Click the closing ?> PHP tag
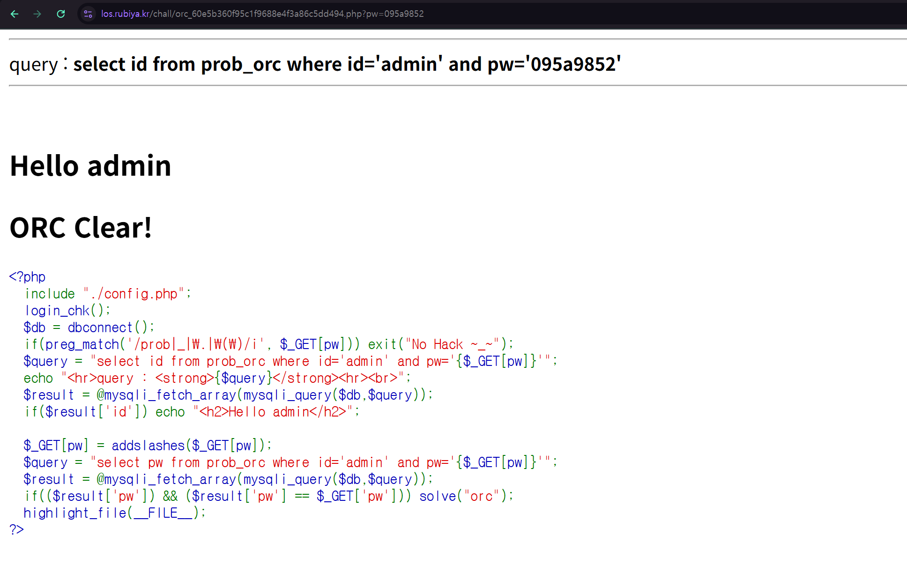 16,530
